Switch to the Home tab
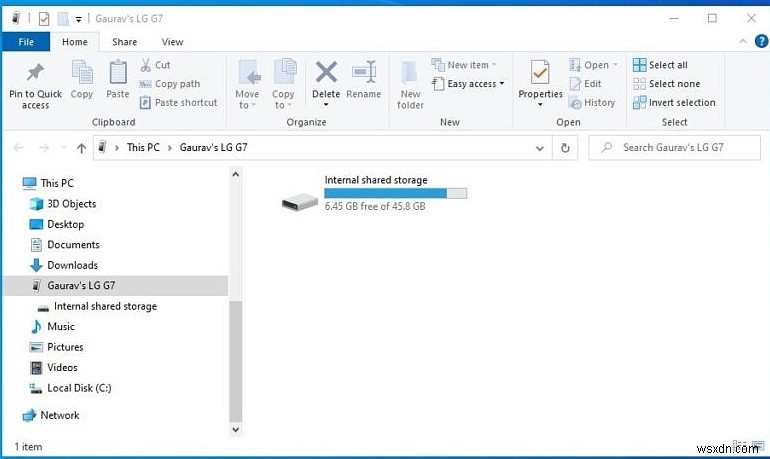The image size is (770, 459). 75,42
